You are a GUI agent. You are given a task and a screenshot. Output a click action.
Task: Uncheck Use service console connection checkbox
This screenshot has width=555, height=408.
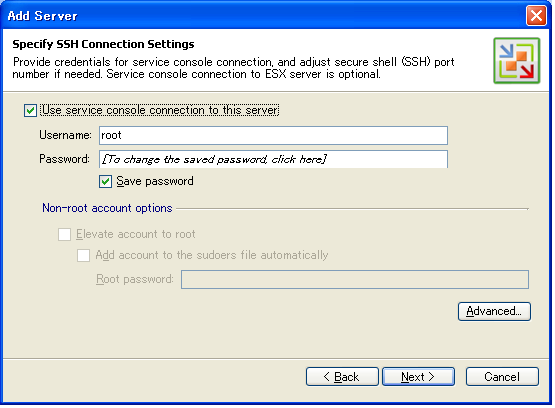point(30,110)
